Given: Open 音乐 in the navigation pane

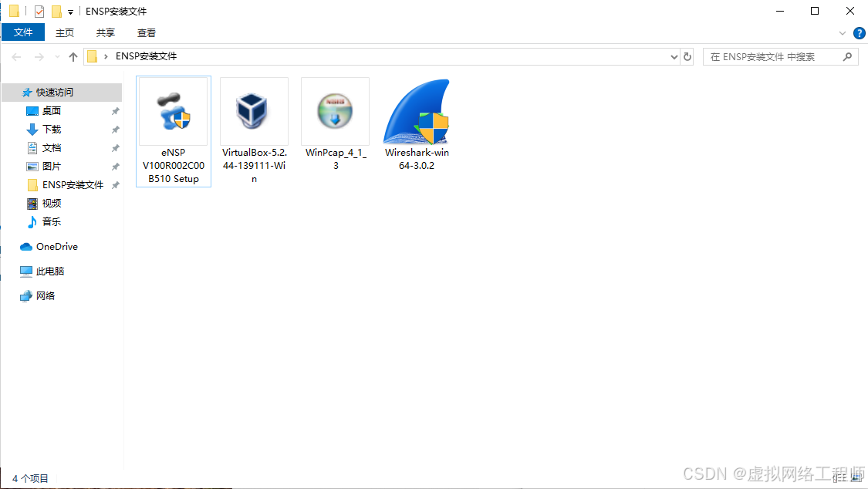Looking at the screenshot, I should 52,222.
